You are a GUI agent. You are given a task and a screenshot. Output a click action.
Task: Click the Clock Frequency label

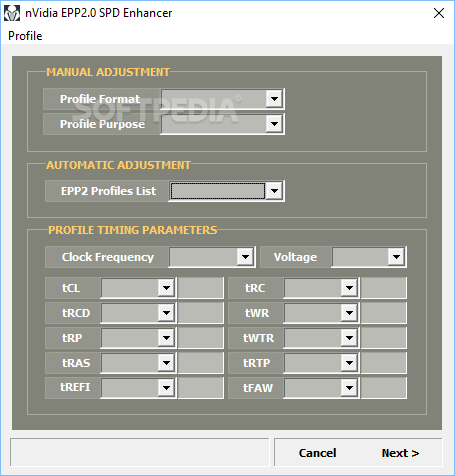(x=108, y=257)
